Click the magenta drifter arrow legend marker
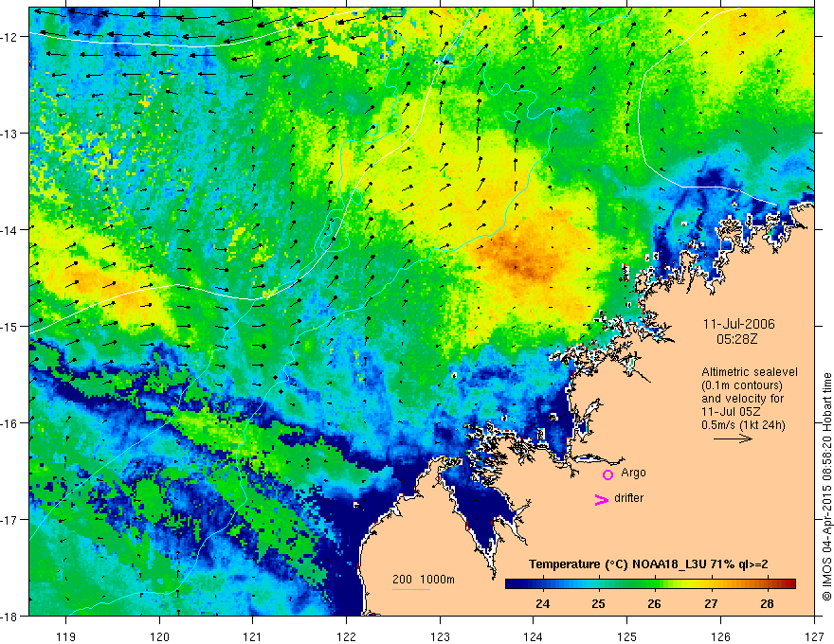Viewport: 834px width, 644px height. click(x=602, y=500)
